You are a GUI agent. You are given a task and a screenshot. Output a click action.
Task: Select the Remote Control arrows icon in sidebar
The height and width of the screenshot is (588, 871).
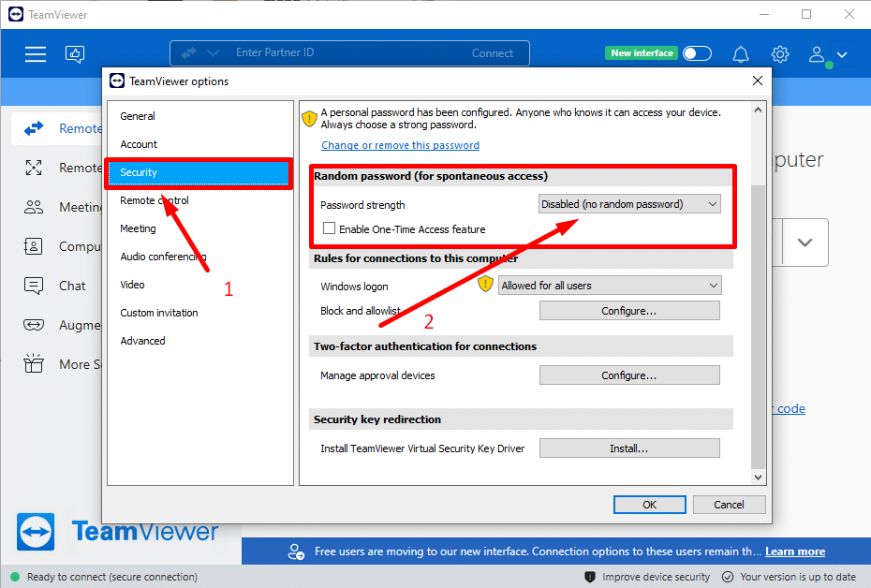[x=34, y=128]
